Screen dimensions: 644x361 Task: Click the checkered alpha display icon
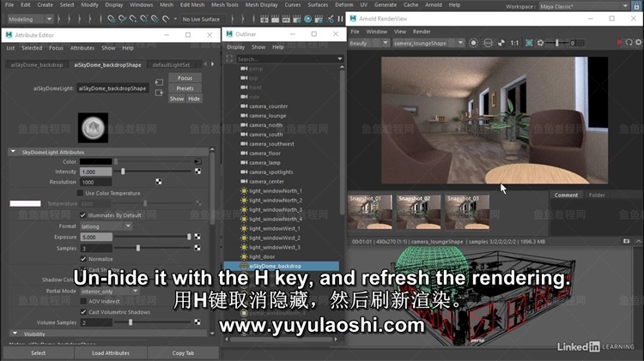tap(501, 43)
